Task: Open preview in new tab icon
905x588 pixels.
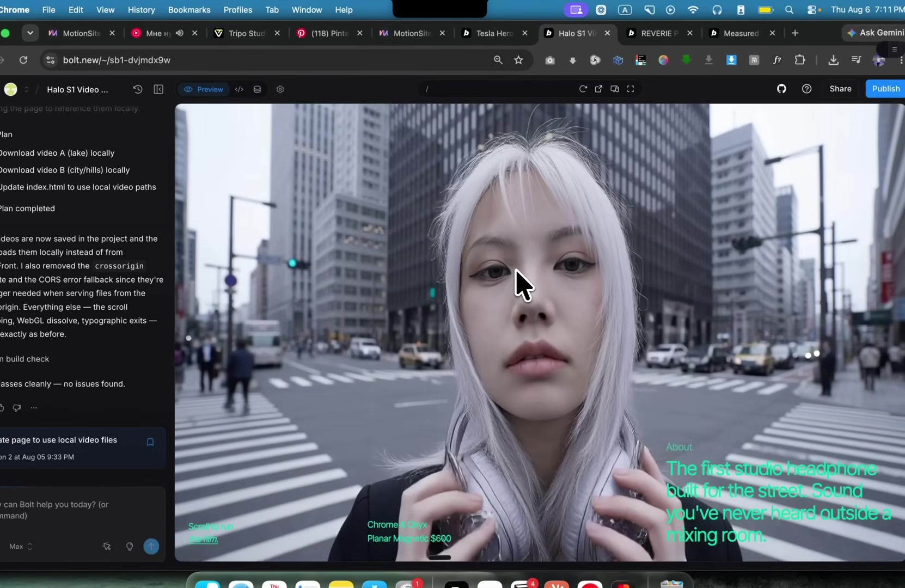Action: pyautogui.click(x=598, y=89)
